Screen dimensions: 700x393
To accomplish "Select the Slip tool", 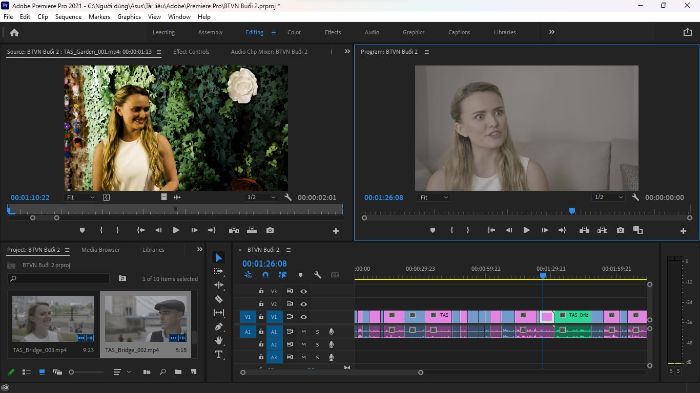I will point(219,313).
